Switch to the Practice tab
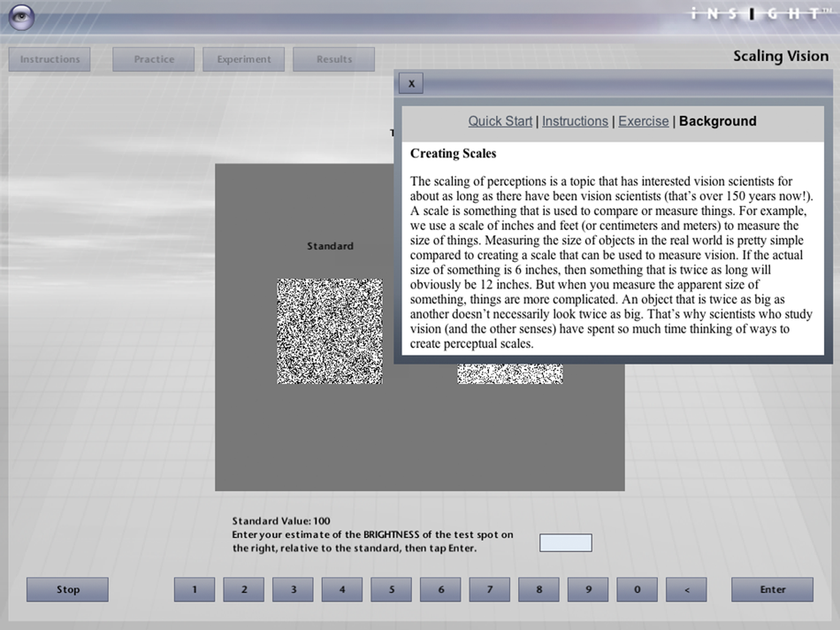 [x=154, y=59]
